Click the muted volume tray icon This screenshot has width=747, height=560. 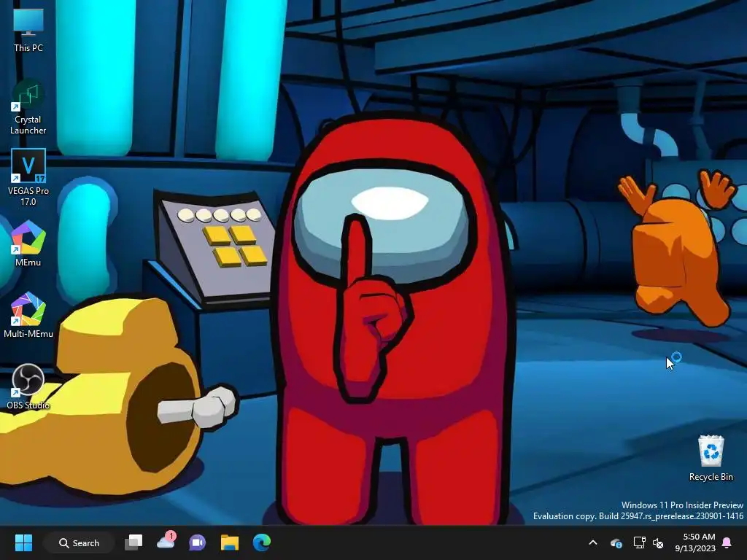(658, 542)
